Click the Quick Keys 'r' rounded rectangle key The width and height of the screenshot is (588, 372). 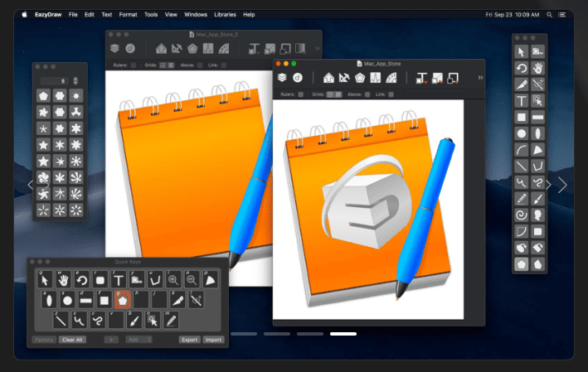click(x=100, y=279)
